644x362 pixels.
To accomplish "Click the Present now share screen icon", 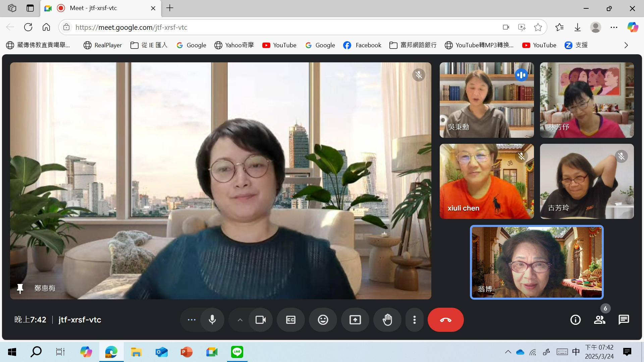I will (355, 320).
